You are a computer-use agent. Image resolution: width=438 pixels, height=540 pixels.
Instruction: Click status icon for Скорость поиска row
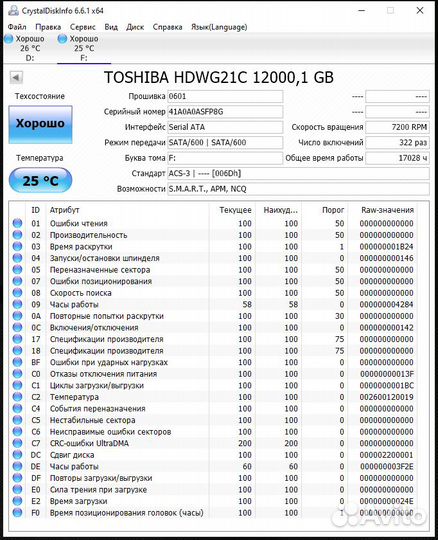click(x=17, y=293)
